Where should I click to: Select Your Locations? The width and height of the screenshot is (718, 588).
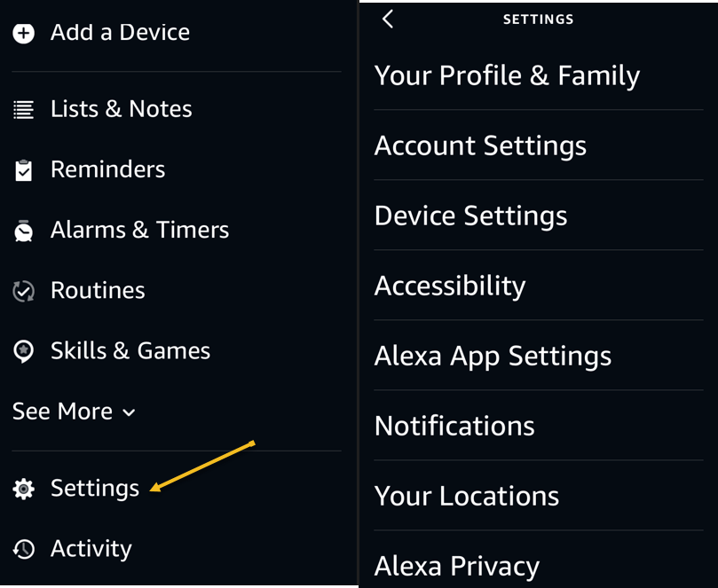pos(467,496)
